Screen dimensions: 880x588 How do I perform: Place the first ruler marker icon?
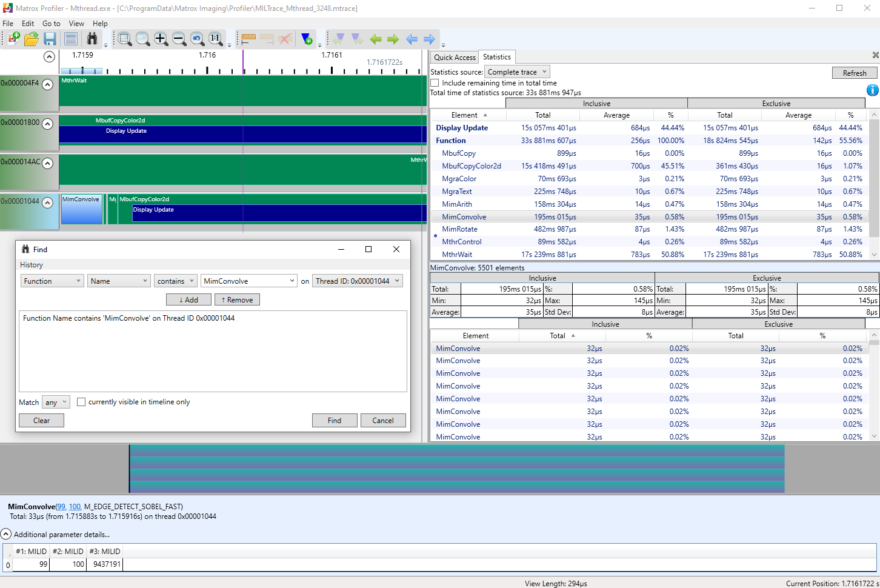click(248, 39)
